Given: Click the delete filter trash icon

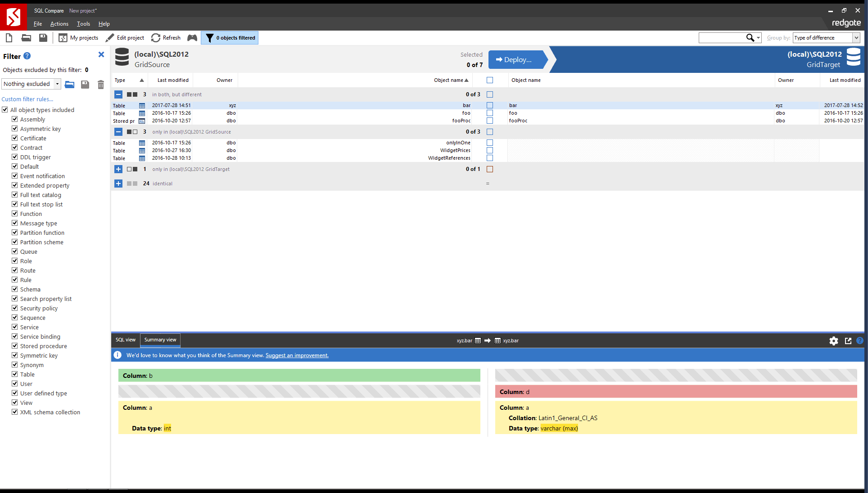Looking at the screenshot, I should click(x=100, y=85).
